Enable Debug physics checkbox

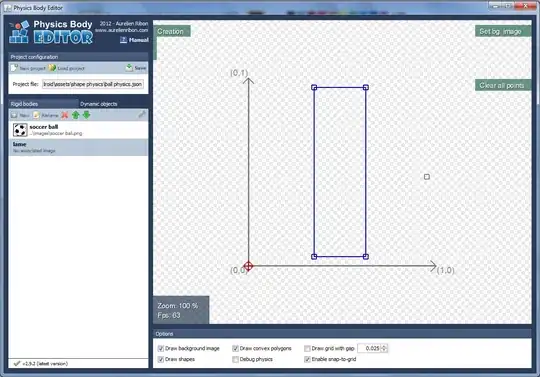coord(235,359)
